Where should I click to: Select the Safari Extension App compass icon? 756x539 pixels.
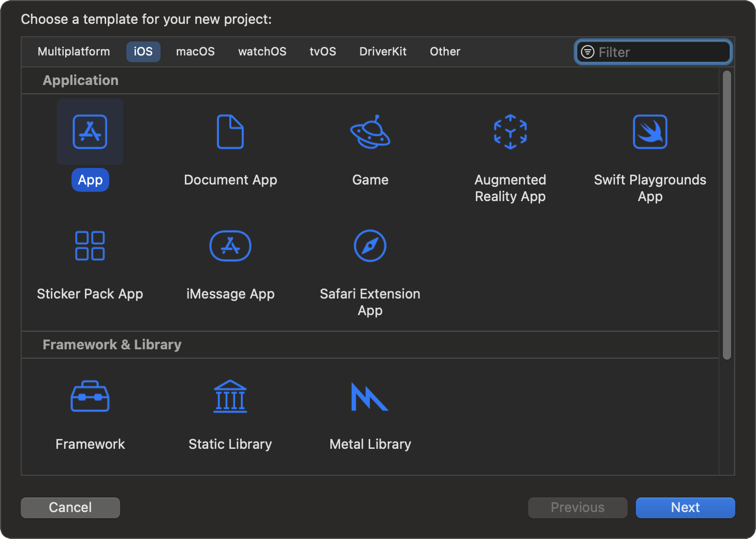click(x=370, y=246)
